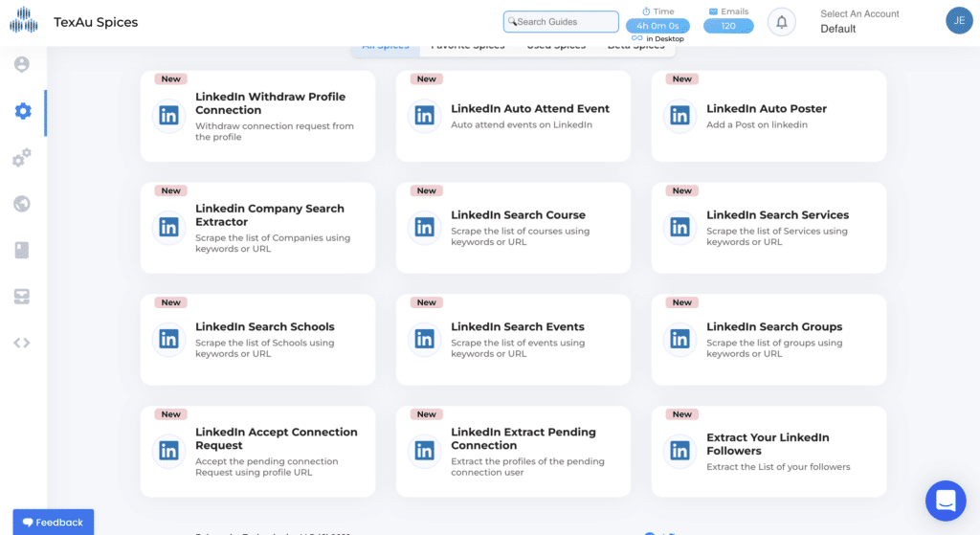Image resolution: width=980 pixels, height=535 pixels.
Task: Click LinkedIn icon on Accept Connection Request card
Action: coord(168,451)
